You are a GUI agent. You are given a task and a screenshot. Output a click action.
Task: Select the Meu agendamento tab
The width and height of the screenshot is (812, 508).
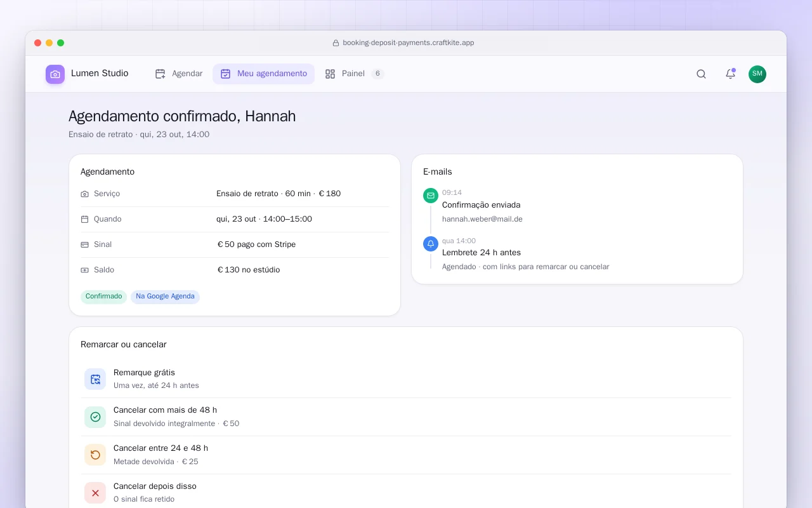[x=263, y=74]
